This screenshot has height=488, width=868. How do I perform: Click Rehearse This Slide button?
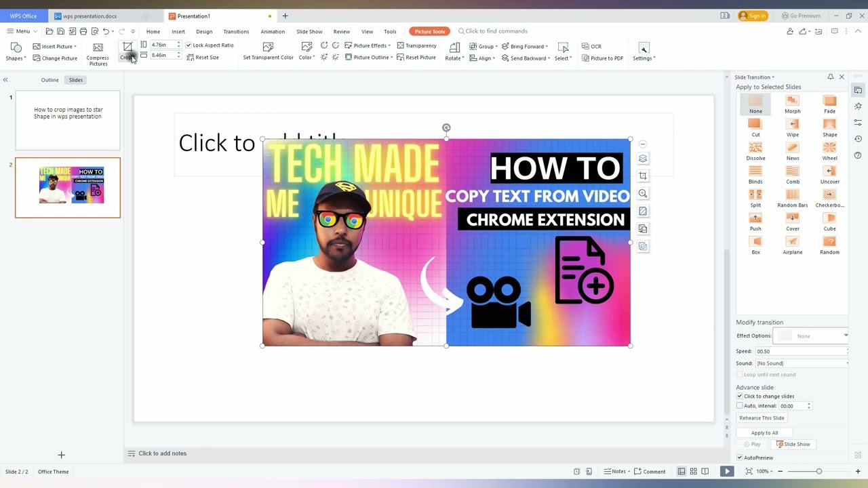[762, 418]
